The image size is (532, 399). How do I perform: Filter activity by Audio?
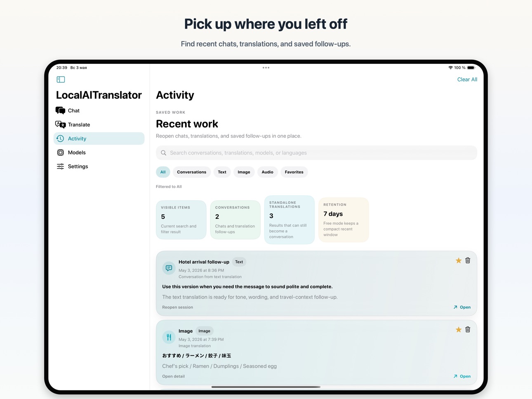[267, 172]
